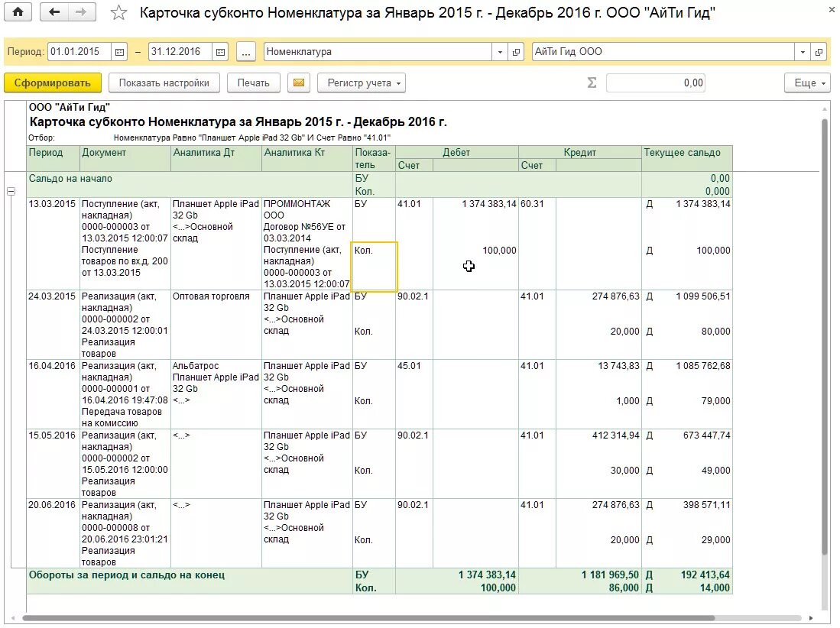Collapse the report group minus toggle
The height and width of the screenshot is (628, 840).
(11, 191)
